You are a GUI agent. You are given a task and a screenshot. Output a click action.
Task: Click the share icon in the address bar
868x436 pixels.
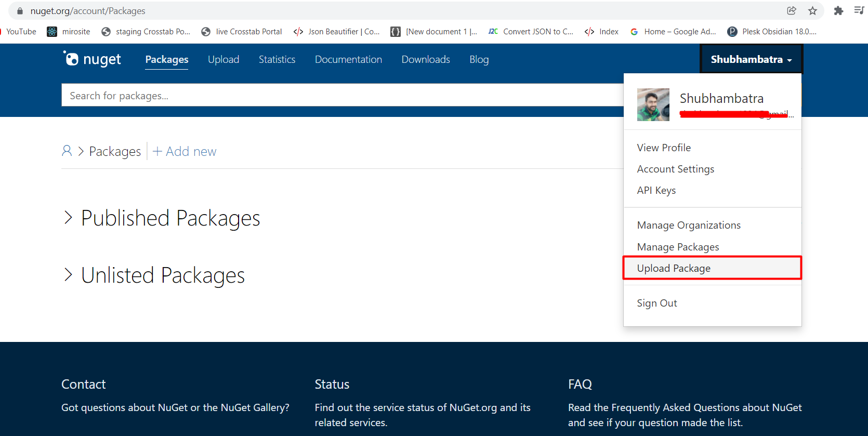click(x=792, y=10)
